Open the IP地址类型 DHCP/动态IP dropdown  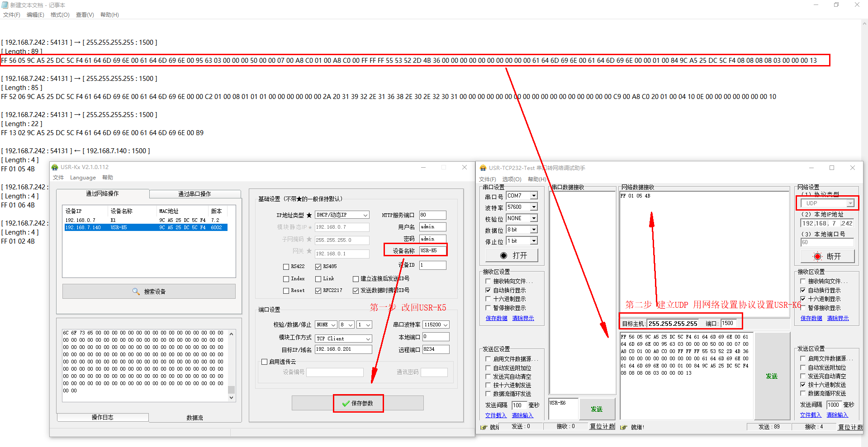365,215
